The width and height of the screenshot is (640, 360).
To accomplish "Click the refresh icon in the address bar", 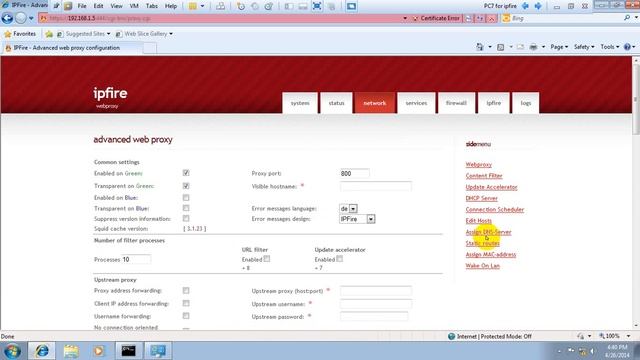I will point(480,18).
